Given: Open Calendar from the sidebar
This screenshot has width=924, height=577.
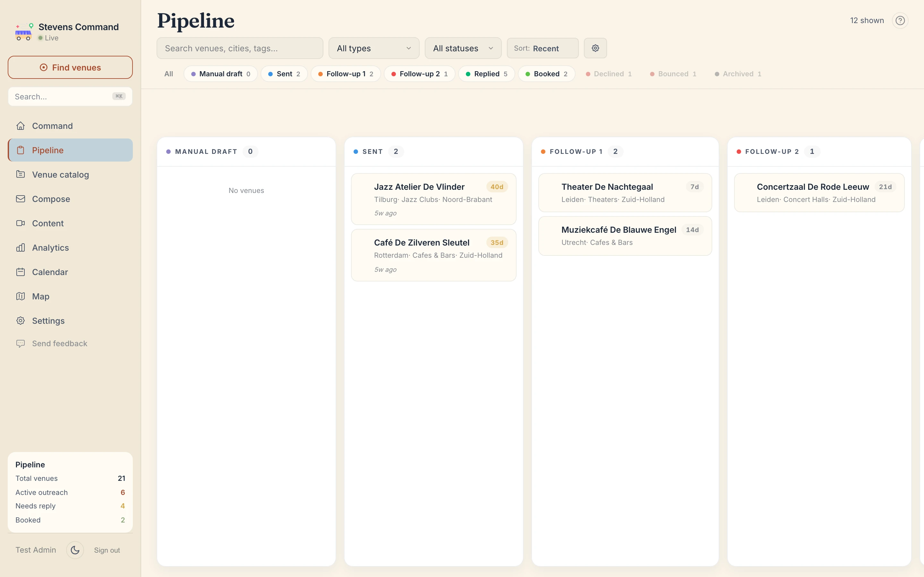Looking at the screenshot, I should tap(50, 272).
